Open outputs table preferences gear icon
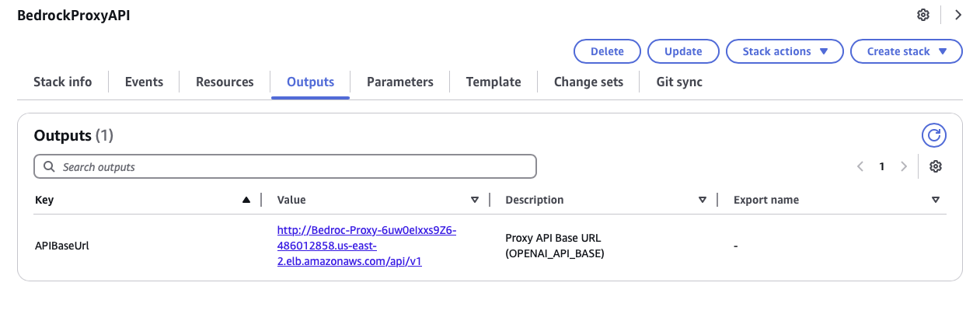The width and height of the screenshot is (980, 314). [x=936, y=166]
